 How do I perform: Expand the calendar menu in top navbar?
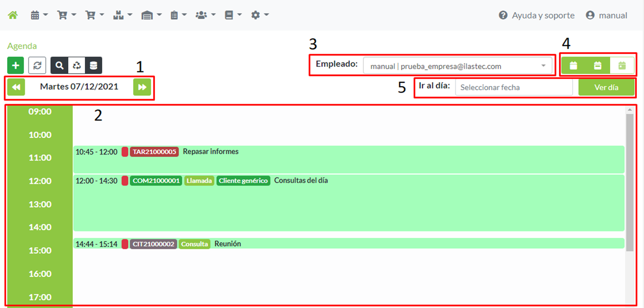[x=39, y=15]
